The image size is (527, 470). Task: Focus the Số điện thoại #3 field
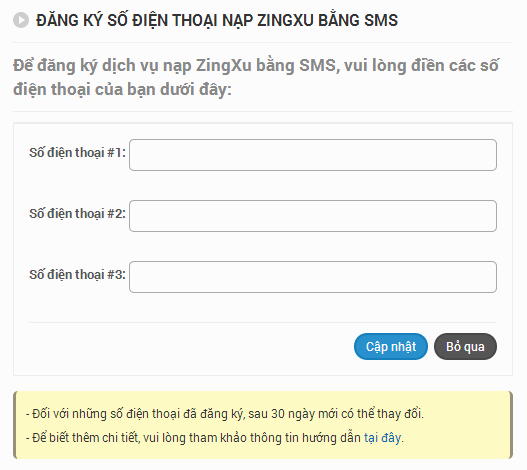tap(313, 277)
